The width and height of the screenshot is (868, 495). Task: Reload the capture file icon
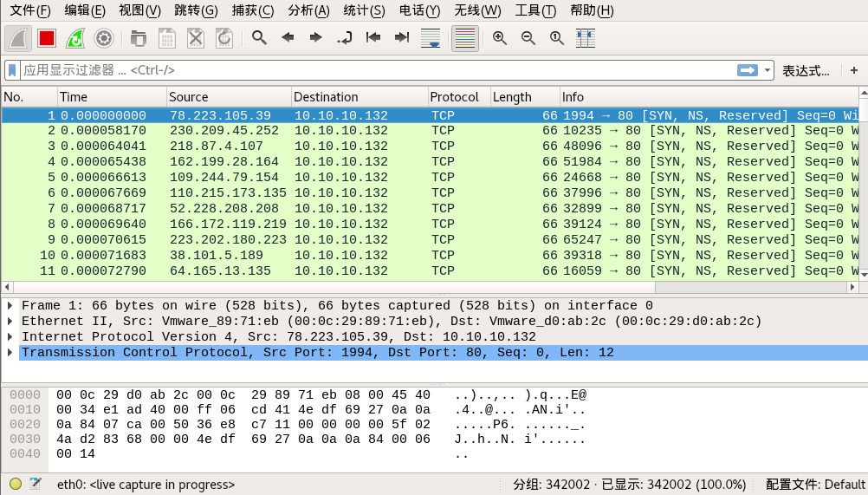[223, 38]
